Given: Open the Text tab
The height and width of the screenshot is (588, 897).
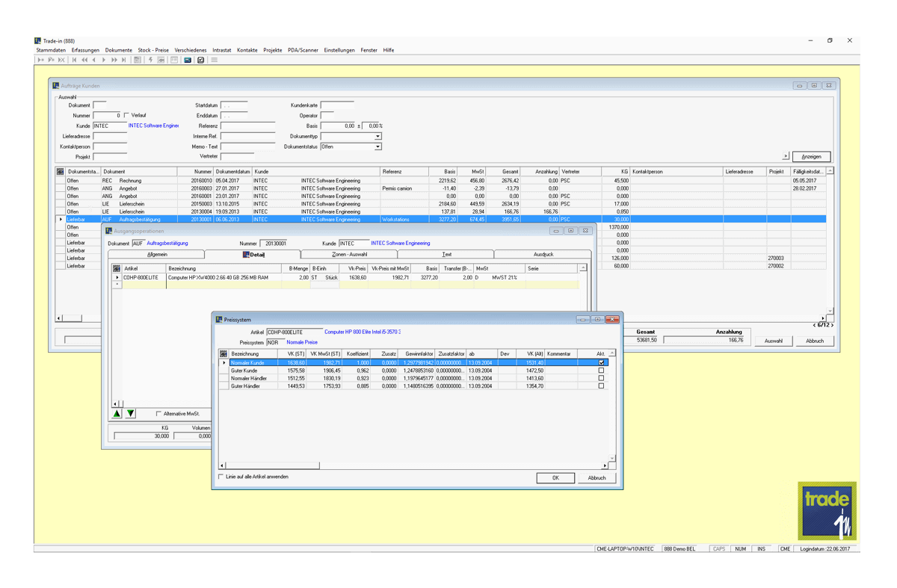Looking at the screenshot, I should coord(446,255).
